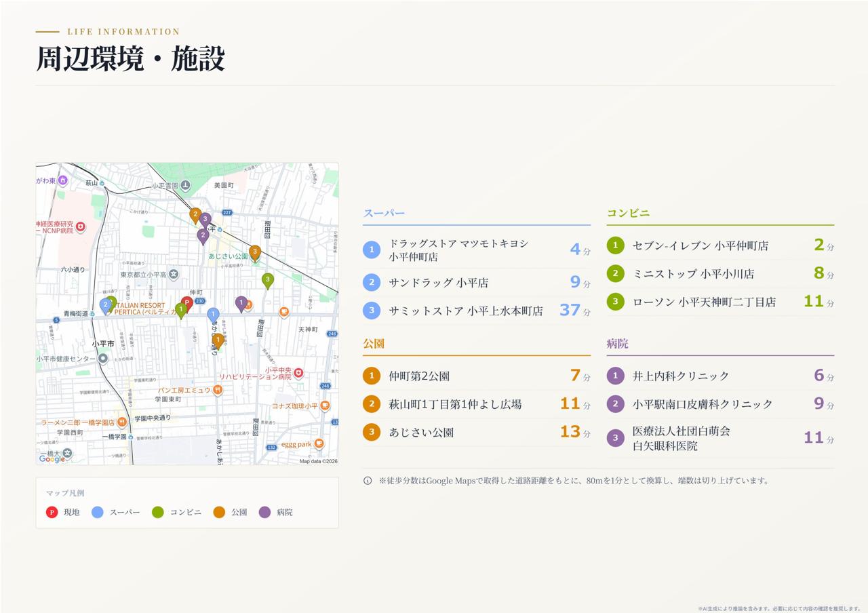Click the number 1 badge beside 仲町第2公園
Image resolution: width=868 pixels, height=613 pixels.
point(372,376)
